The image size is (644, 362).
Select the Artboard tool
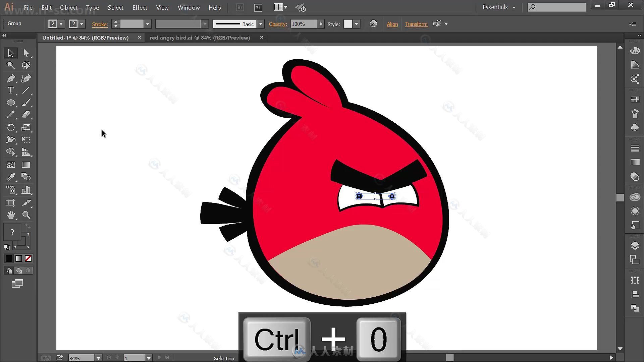(x=11, y=203)
